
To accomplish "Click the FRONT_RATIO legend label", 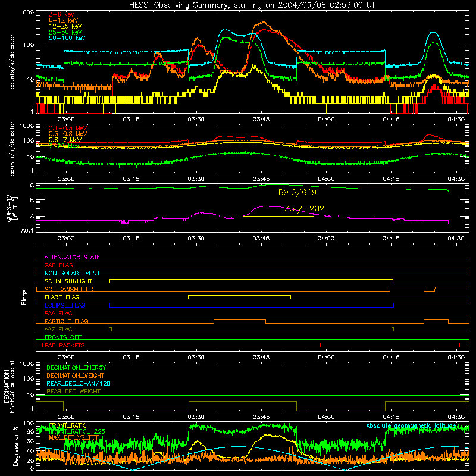I will point(68,425).
